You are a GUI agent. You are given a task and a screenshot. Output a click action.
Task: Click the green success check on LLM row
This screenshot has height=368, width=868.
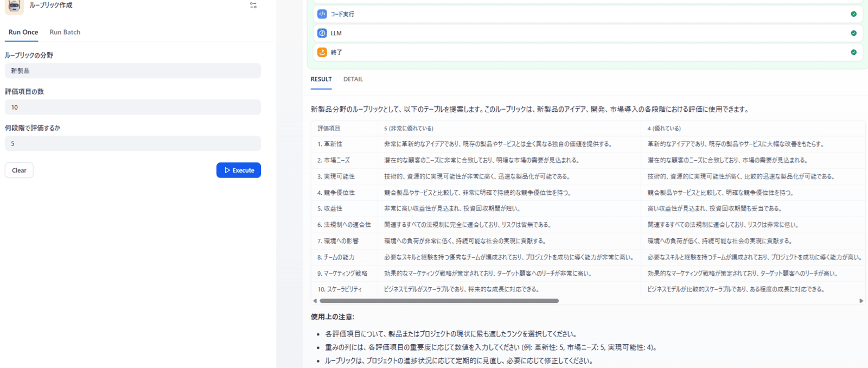click(x=853, y=33)
